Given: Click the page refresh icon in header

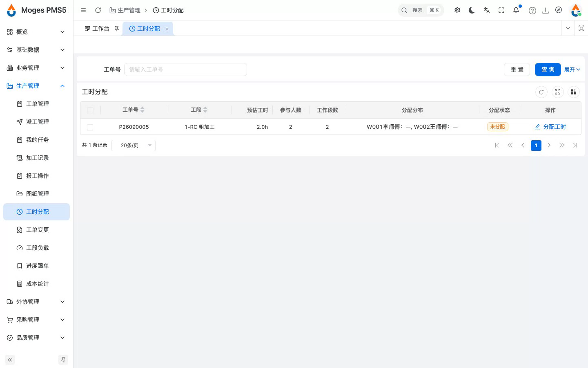Looking at the screenshot, I should tap(98, 10).
